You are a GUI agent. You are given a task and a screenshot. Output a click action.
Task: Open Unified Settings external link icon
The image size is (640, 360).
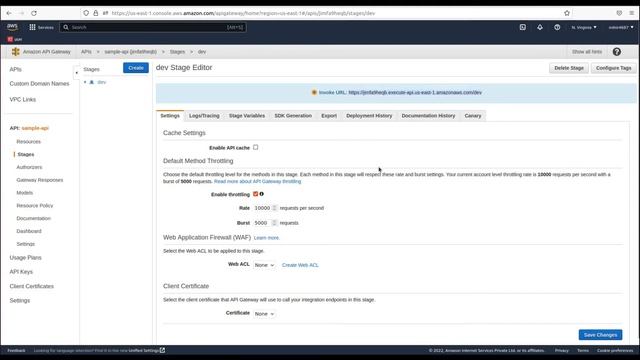[162, 350]
